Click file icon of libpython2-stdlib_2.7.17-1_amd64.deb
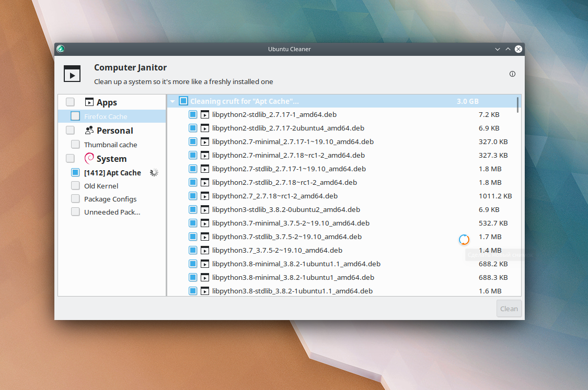 [205, 115]
